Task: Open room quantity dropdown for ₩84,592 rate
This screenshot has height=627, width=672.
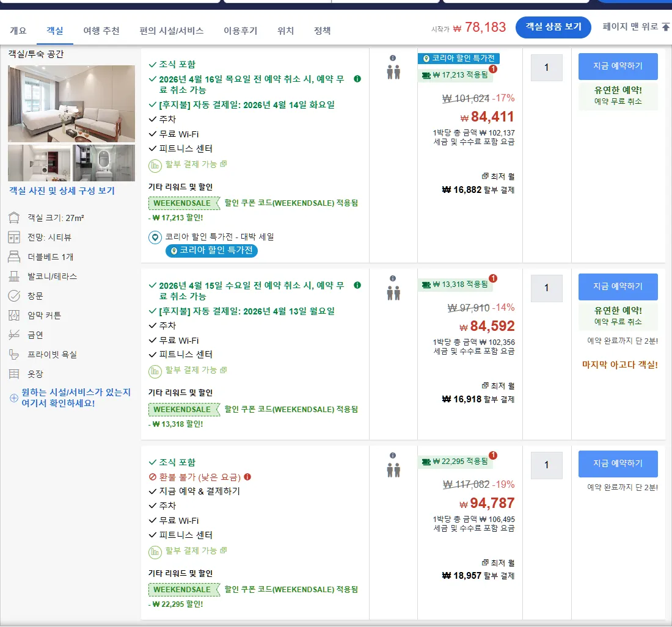Action: (546, 288)
